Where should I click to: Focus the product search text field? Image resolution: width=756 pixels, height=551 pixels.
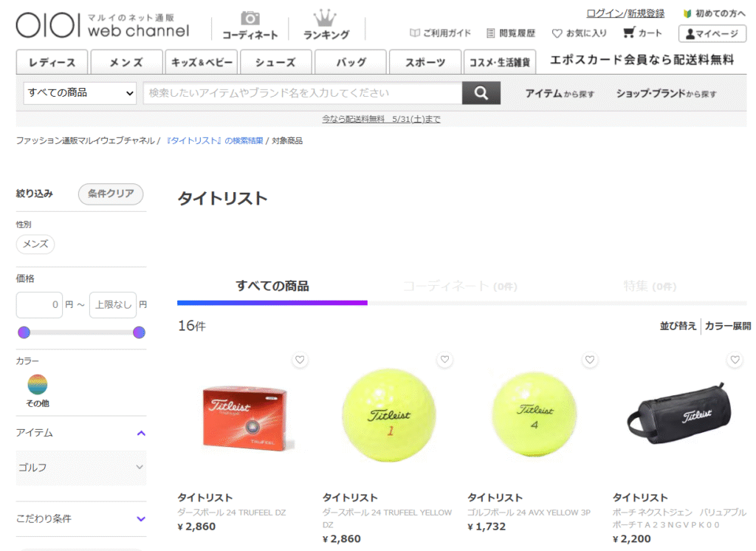[x=303, y=92]
